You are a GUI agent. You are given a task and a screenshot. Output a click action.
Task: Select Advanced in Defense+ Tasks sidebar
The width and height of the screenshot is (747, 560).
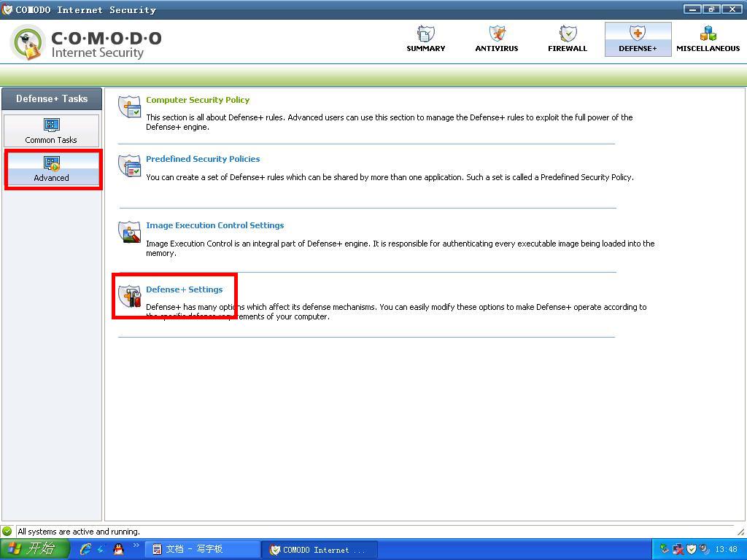coord(52,169)
